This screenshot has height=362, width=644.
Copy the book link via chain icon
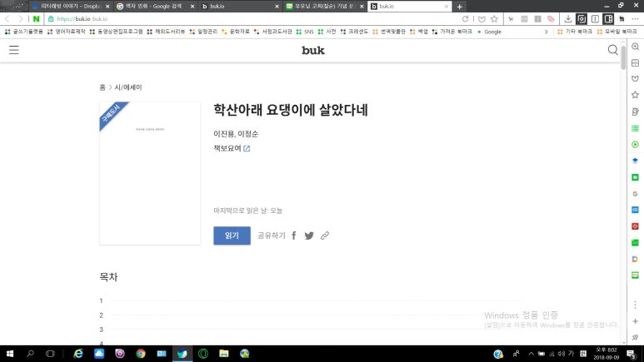[325, 236]
